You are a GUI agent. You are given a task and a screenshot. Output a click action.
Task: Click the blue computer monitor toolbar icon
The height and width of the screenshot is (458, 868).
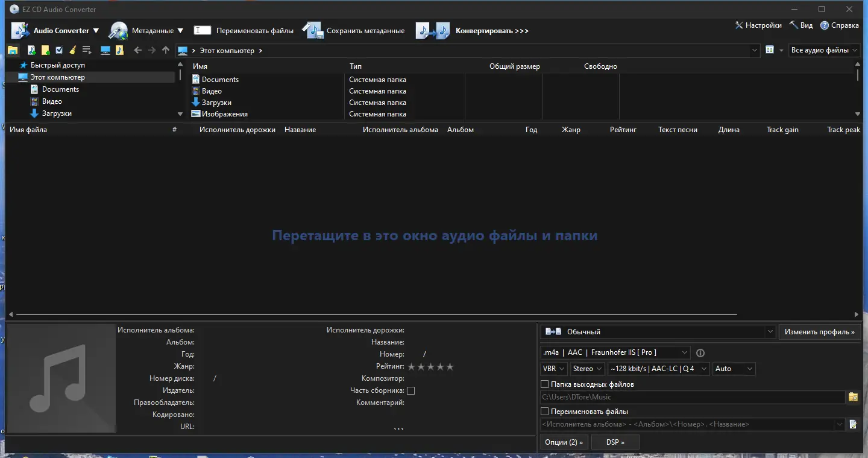105,51
